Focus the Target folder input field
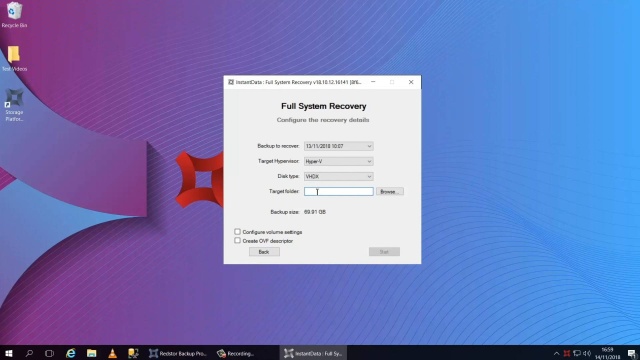This screenshot has width=640, height=360. [x=338, y=191]
